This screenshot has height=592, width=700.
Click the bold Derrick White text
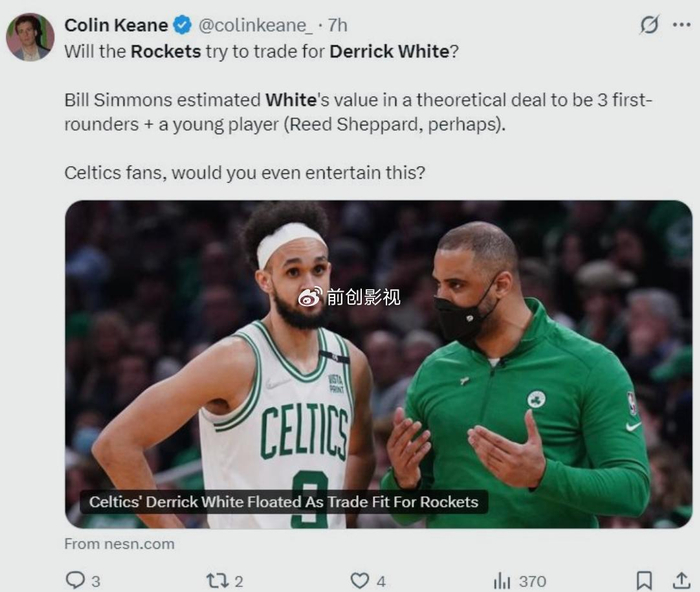point(389,51)
